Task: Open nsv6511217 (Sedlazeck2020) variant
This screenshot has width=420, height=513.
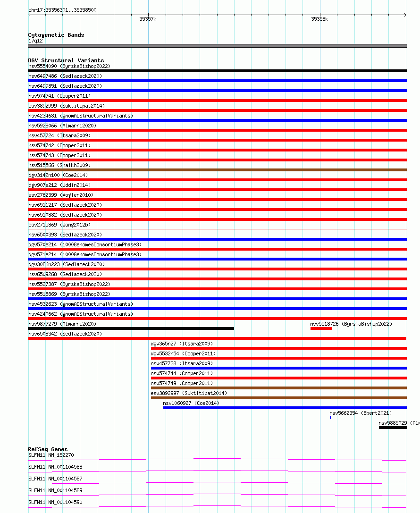Action: tap(65, 205)
